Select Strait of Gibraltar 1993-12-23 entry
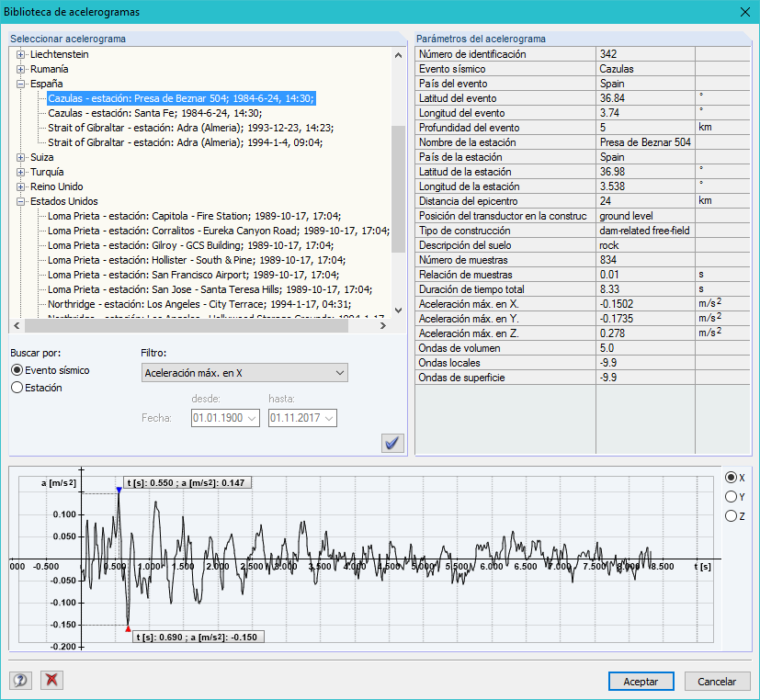This screenshot has width=760, height=700. point(190,128)
